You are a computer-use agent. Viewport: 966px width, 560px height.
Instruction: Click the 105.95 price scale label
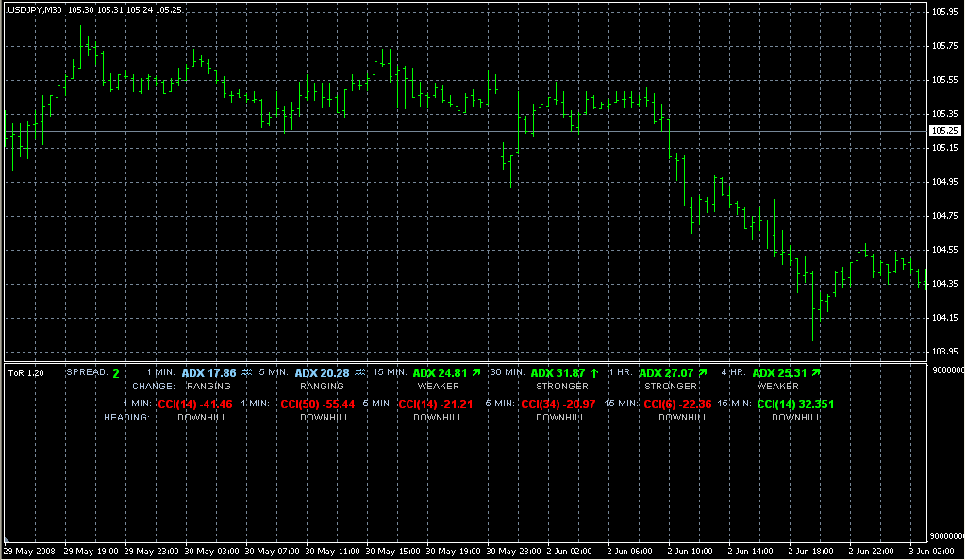click(x=944, y=12)
